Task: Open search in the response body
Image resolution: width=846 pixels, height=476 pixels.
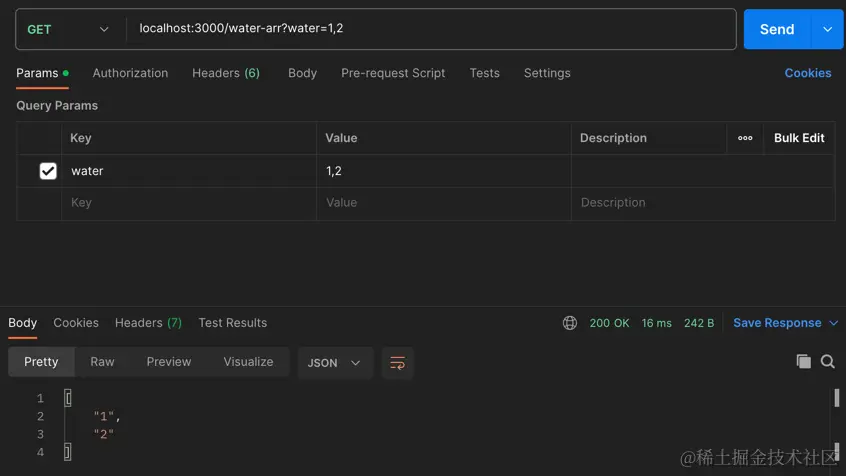Action: tap(828, 362)
